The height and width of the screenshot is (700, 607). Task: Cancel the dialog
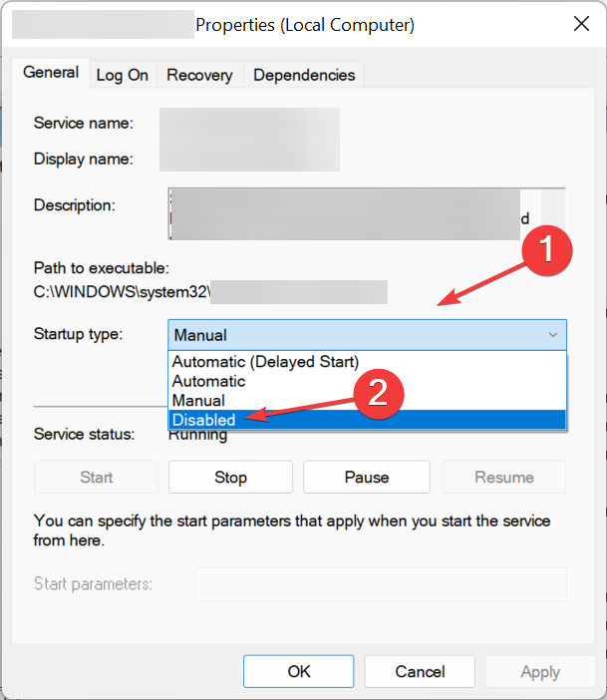pos(419,672)
